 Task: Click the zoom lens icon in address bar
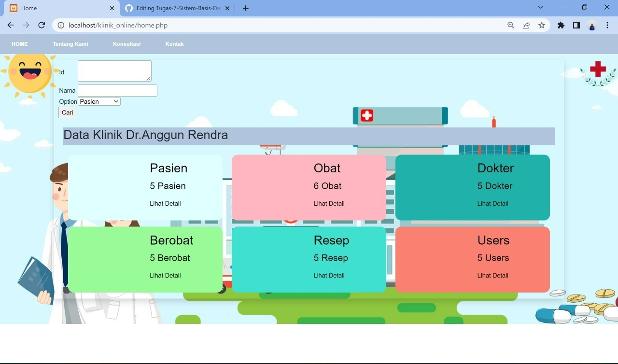(x=510, y=25)
